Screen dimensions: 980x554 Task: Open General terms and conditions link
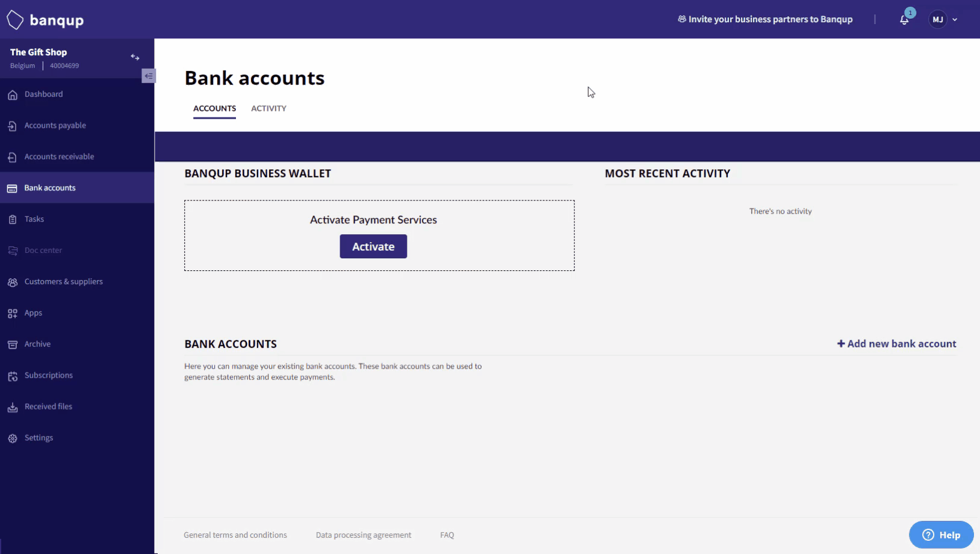(235, 535)
